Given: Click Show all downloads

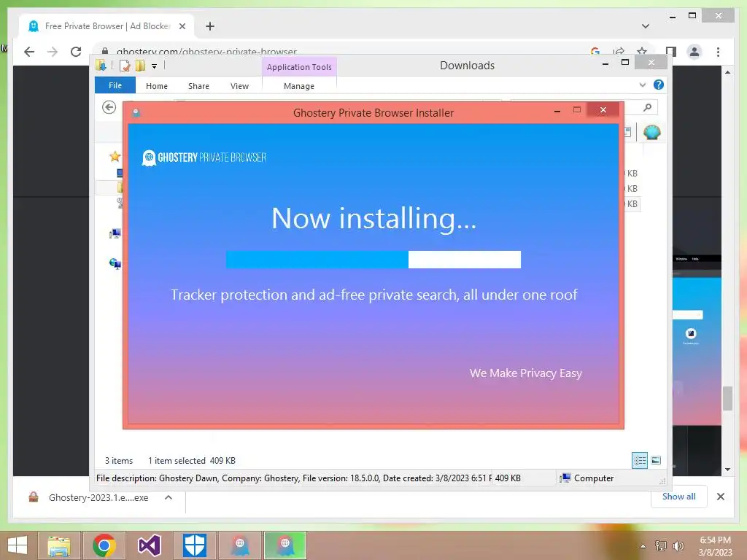Looking at the screenshot, I should click(x=678, y=497).
